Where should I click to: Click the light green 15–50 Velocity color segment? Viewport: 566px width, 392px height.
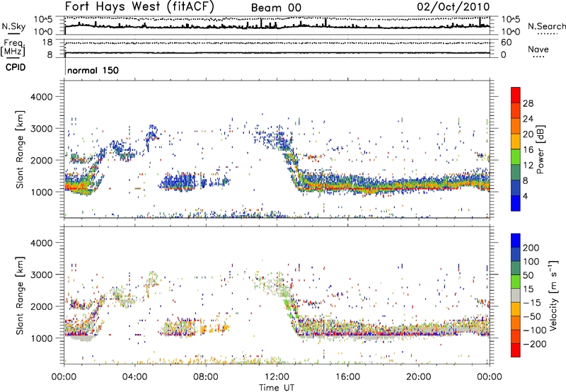coord(516,282)
